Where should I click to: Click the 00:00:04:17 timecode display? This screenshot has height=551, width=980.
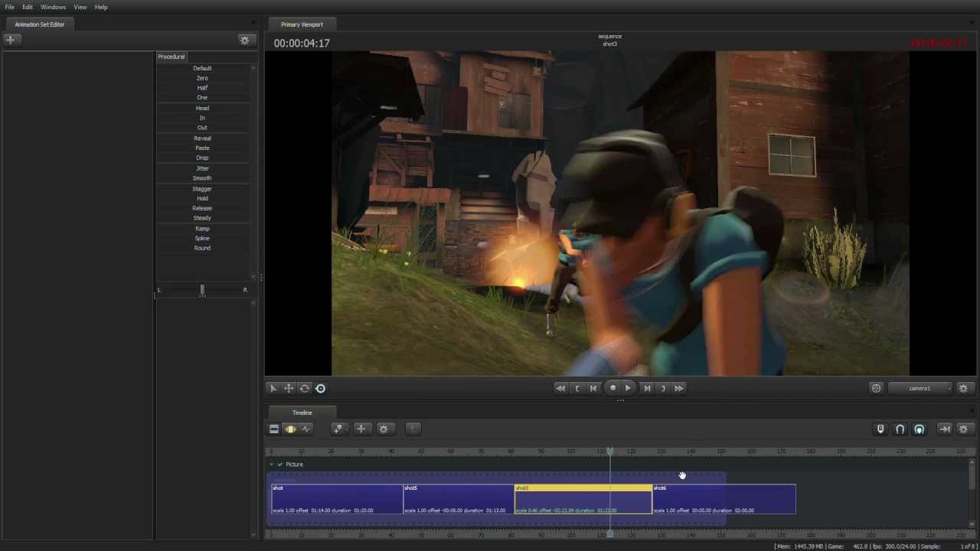pyautogui.click(x=302, y=44)
